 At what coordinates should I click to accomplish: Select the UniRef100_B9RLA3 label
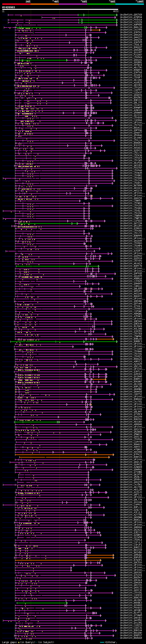[131, 339]
